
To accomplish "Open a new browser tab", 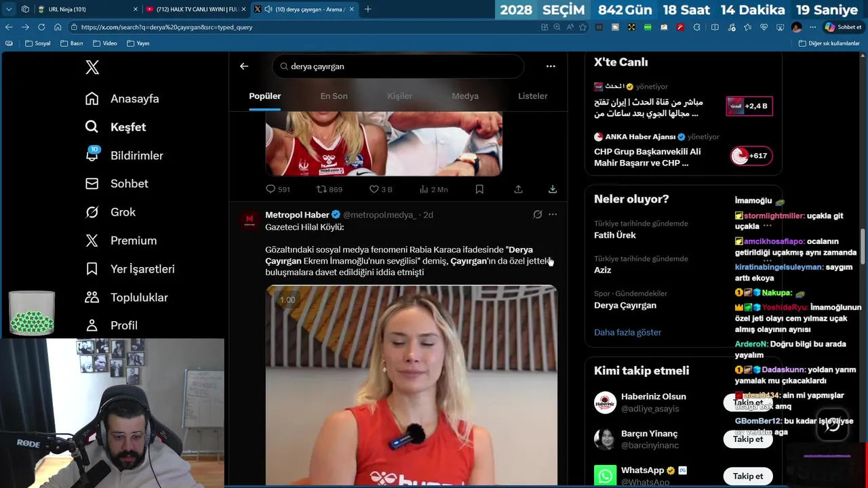I will [368, 9].
